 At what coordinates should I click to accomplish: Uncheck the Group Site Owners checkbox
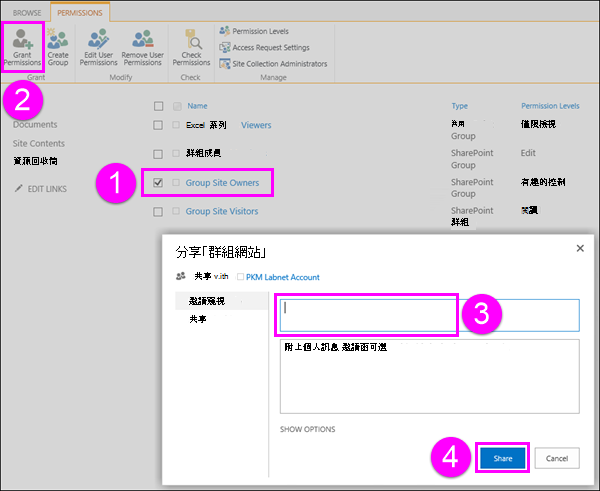pos(158,183)
